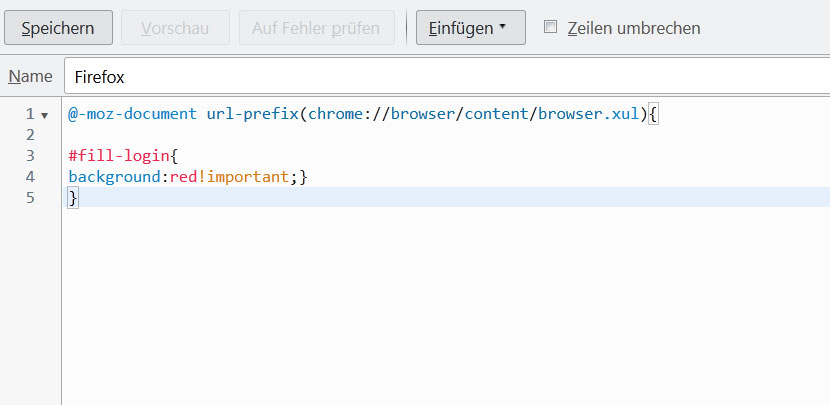
Task: Select line number 1 in the gutter
Action: [30, 113]
